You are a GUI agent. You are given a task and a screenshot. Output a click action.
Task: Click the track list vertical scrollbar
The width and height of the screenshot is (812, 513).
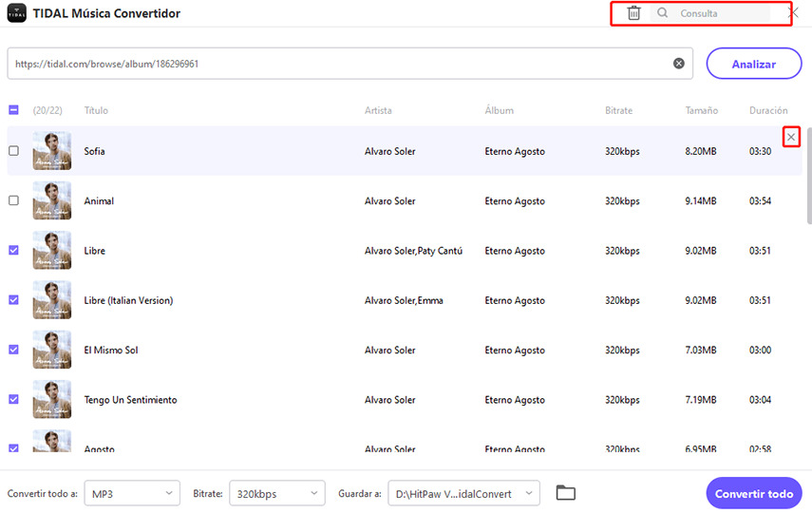pyautogui.click(x=809, y=176)
